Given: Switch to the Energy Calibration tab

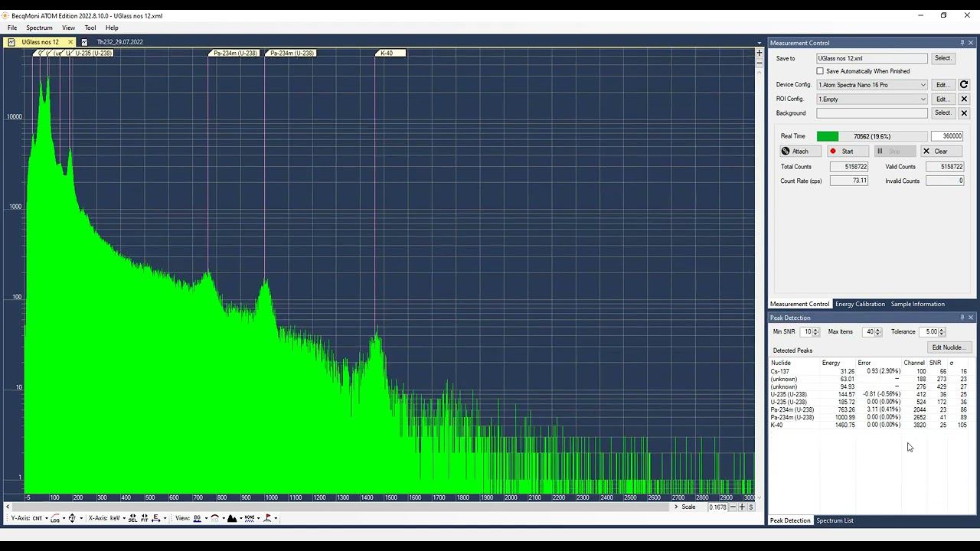Looking at the screenshot, I should pyautogui.click(x=860, y=304).
